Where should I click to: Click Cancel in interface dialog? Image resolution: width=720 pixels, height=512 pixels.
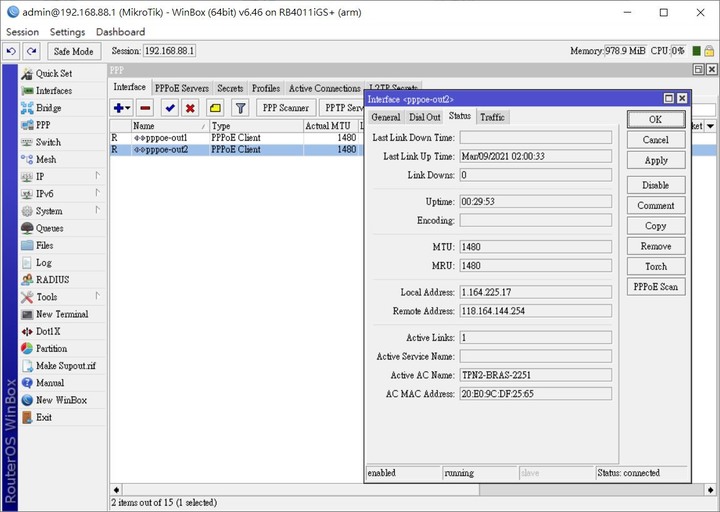click(x=656, y=140)
